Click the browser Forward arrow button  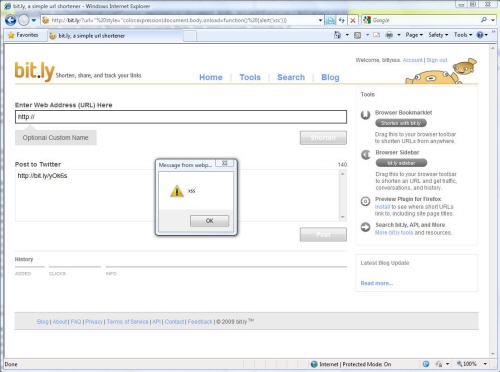[23, 20]
